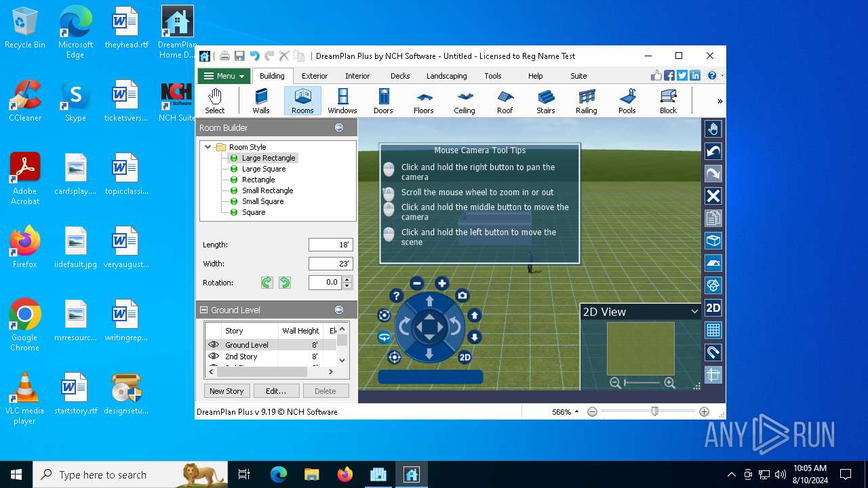Toggle Ground Level story visibility eye
Screen dimensions: 868x488
click(214, 344)
